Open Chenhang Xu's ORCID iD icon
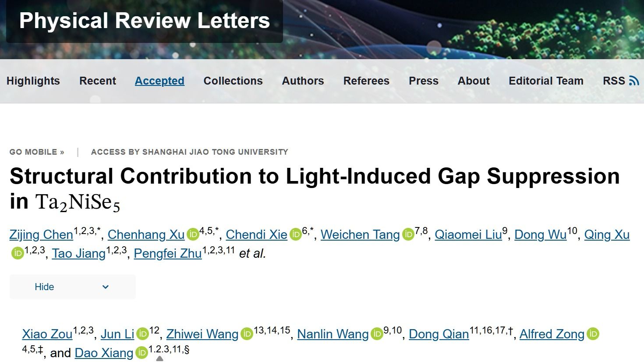 (x=193, y=234)
